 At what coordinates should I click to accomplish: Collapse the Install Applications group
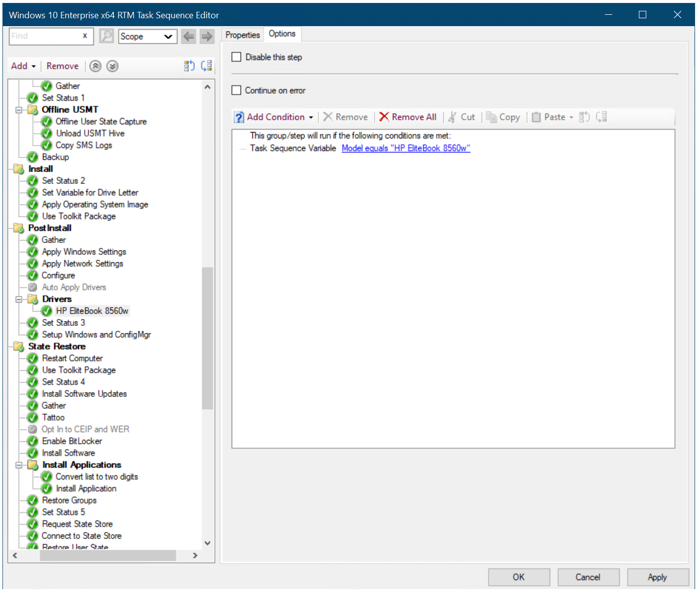19,465
